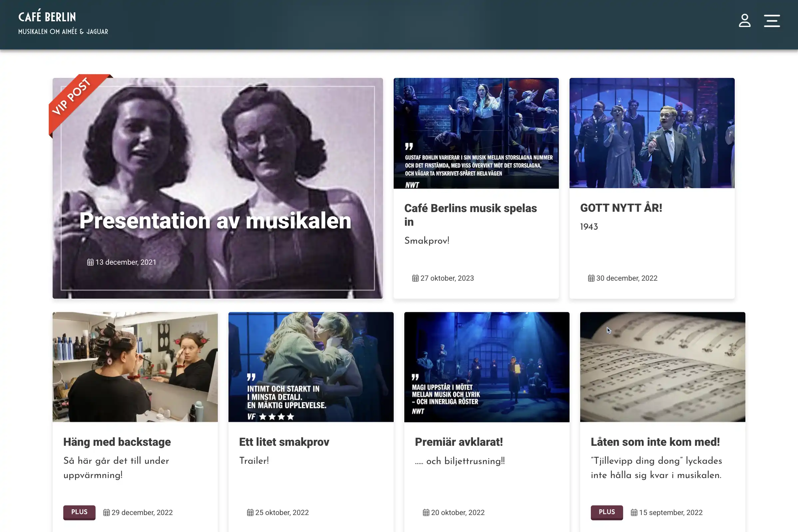Click the PLUS badge on Häng med backstage

pos(79,512)
